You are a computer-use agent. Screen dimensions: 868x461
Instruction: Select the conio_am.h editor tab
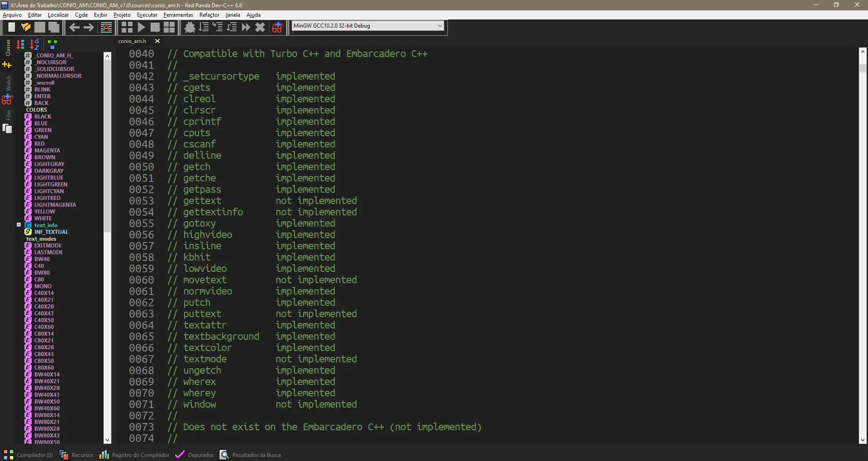point(132,41)
